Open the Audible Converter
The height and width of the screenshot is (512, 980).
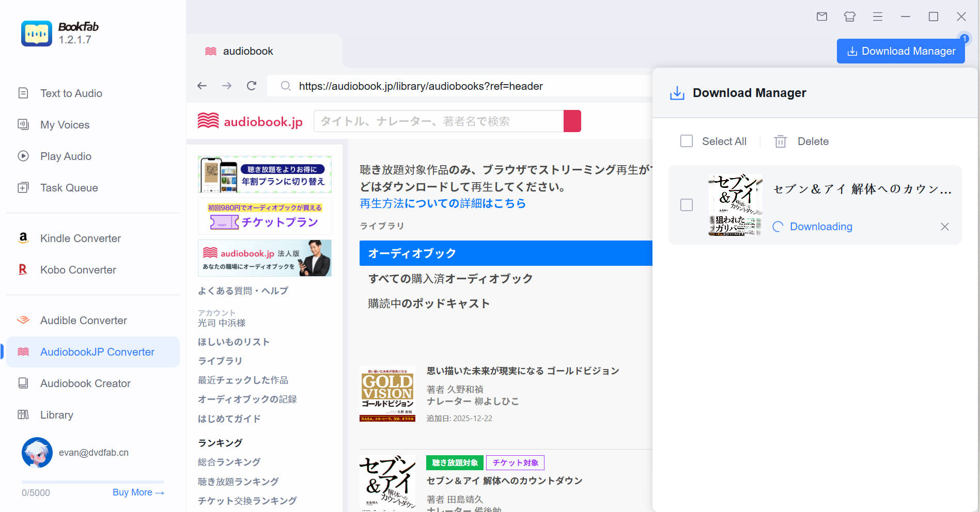83,320
